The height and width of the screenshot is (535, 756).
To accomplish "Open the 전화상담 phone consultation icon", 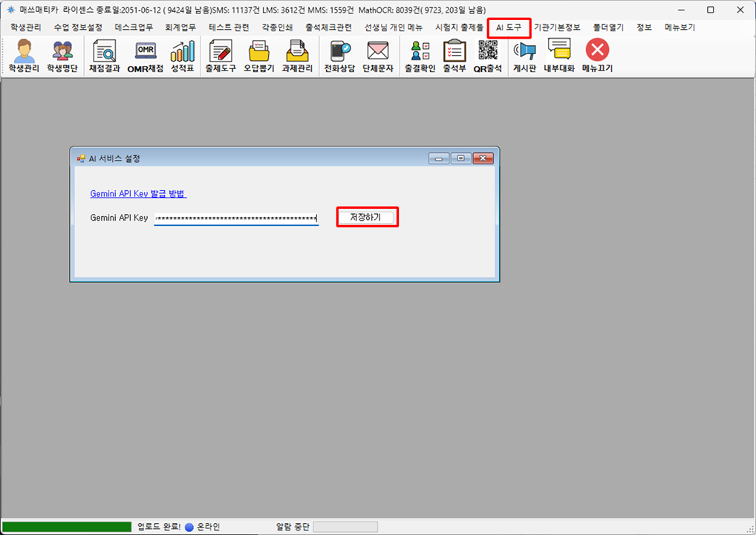I will [x=339, y=56].
